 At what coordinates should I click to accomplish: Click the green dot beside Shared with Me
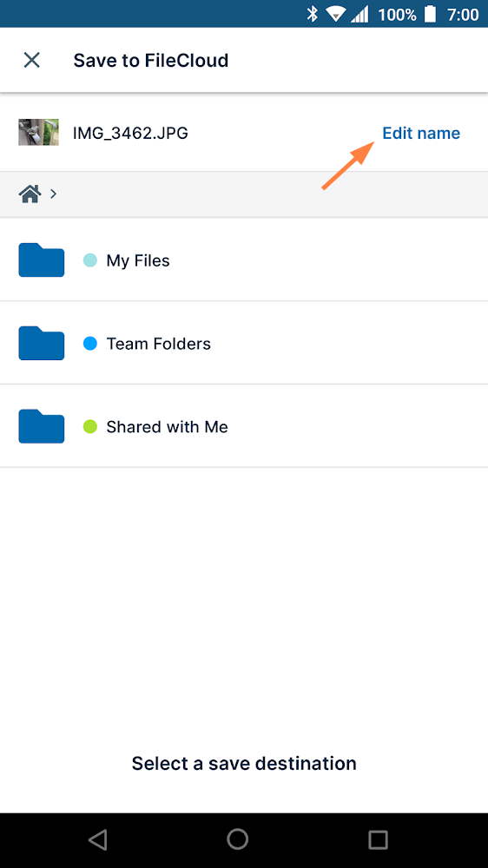89,427
